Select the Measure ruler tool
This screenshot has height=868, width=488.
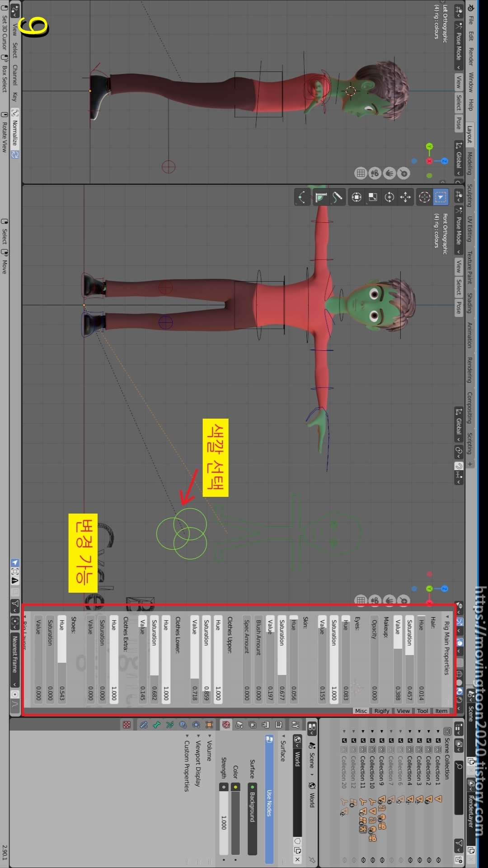[x=321, y=197]
